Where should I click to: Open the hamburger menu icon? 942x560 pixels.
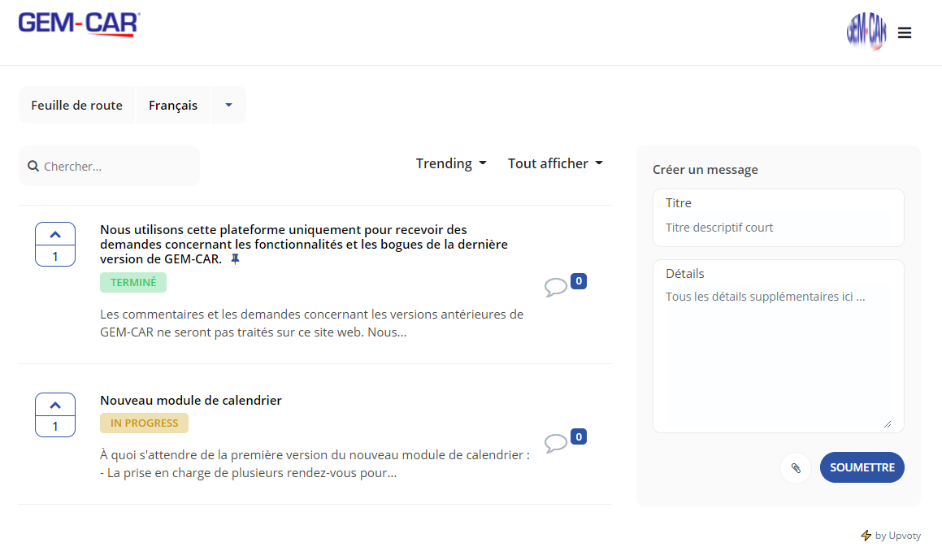[904, 33]
